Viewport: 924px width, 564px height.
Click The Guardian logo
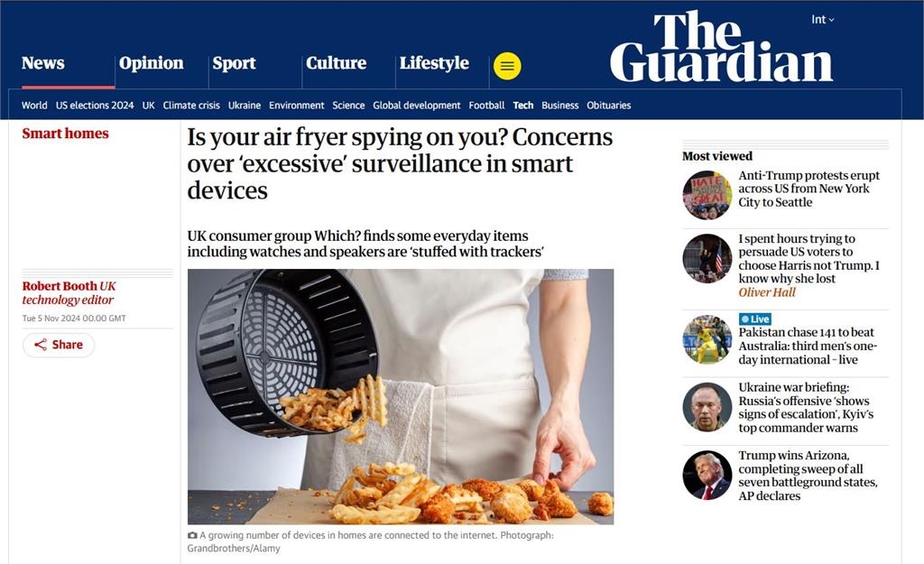click(721, 47)
